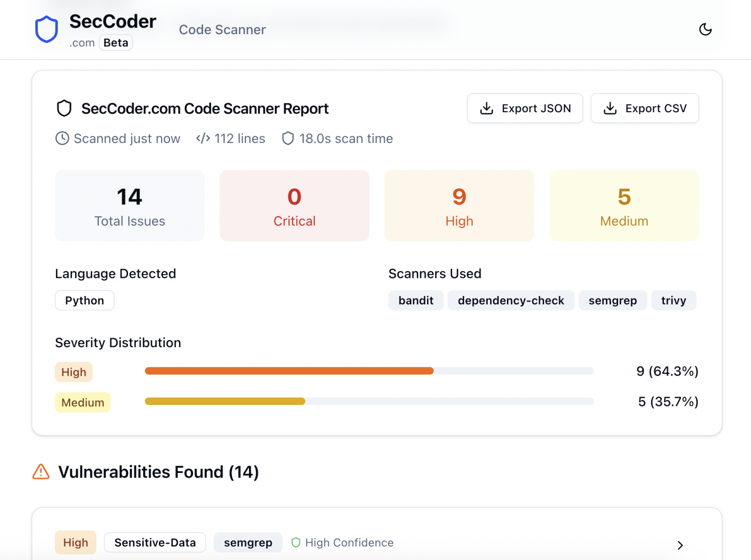The height and width of the screenshot is (560, 751).
Task: Click the warning triangle beside Vulnerabilities Found
Action: (41, 472)
